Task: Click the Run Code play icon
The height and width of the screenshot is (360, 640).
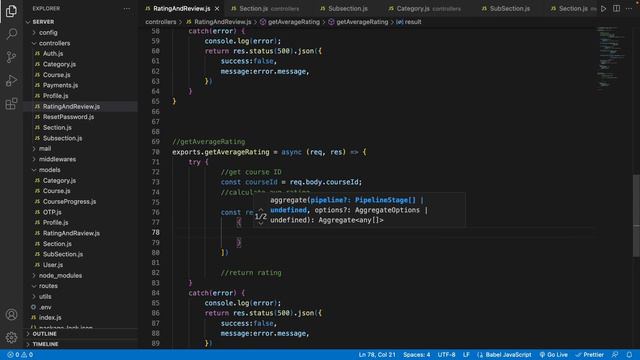Action: pyautogui.click(x=603, y=9)
